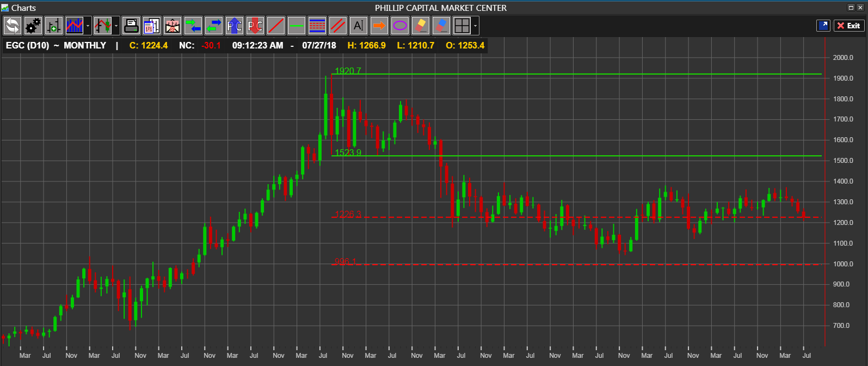Close the Charts window
Screen dimensions: 868x366
tap(860, 8)
